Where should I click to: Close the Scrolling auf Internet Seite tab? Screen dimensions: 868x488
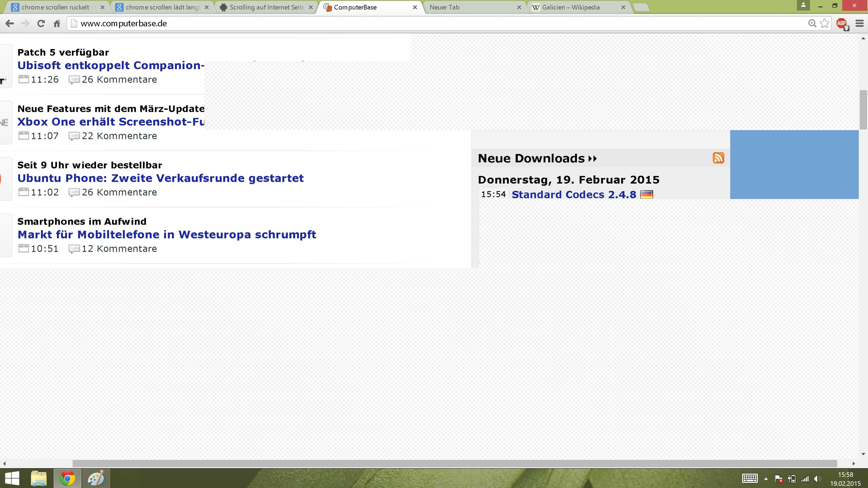pos(311,7)
